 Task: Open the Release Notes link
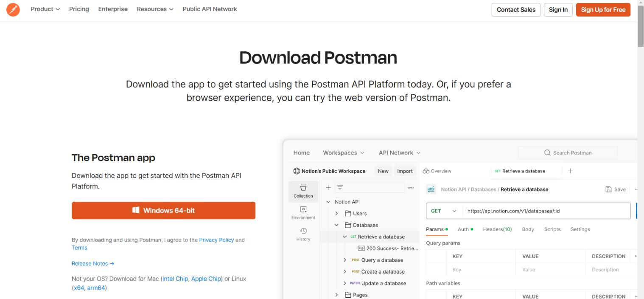pyautogui.click(x=93, y=263)
